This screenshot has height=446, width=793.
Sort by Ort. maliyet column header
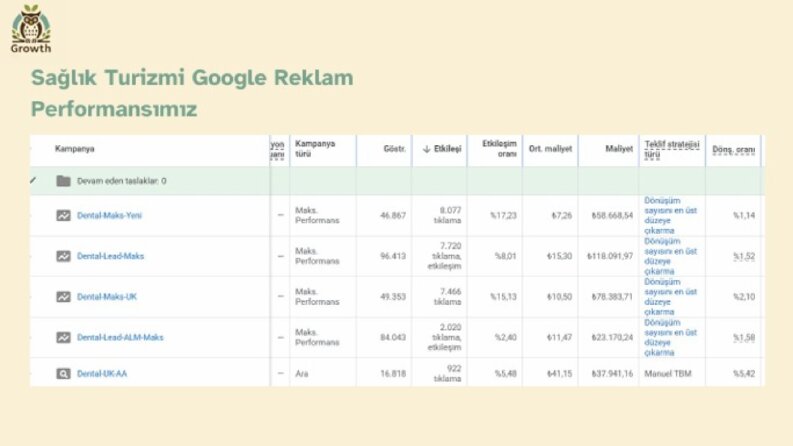pos(550,149)
